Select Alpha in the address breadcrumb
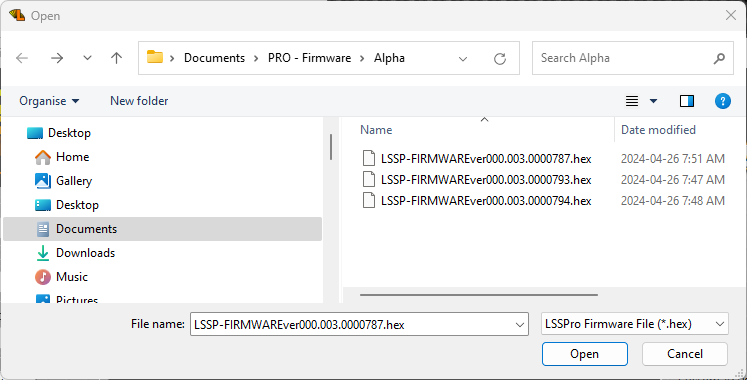This screenshot has height=380, width=747. pyautogui.click(x=389, y=58)
